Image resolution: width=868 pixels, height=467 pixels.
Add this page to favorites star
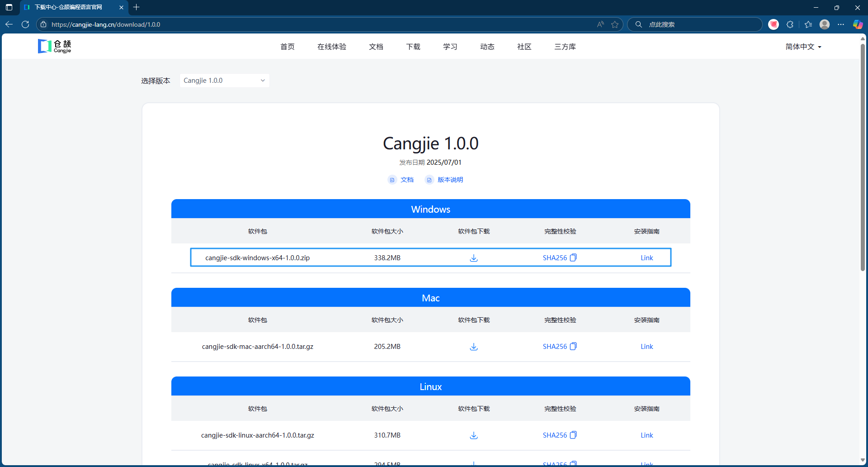(615, 24)
